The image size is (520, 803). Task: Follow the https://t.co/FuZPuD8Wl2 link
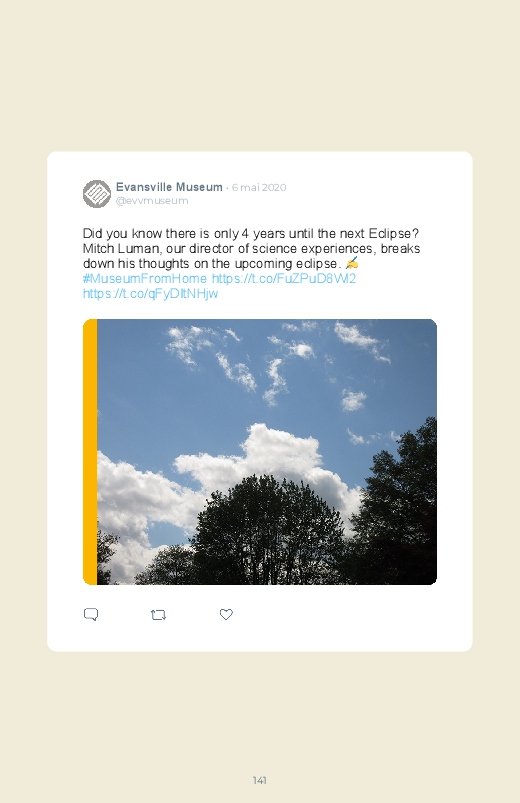(x=283, y=279)
